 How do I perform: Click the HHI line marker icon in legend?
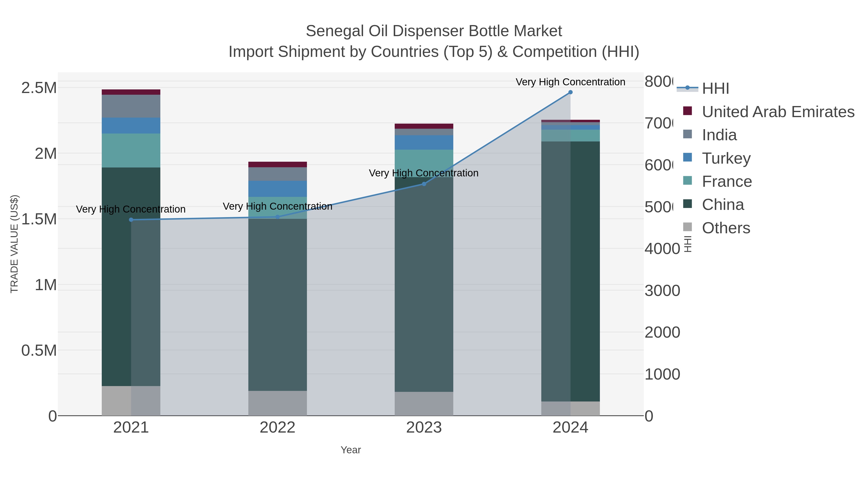point(687,88)
